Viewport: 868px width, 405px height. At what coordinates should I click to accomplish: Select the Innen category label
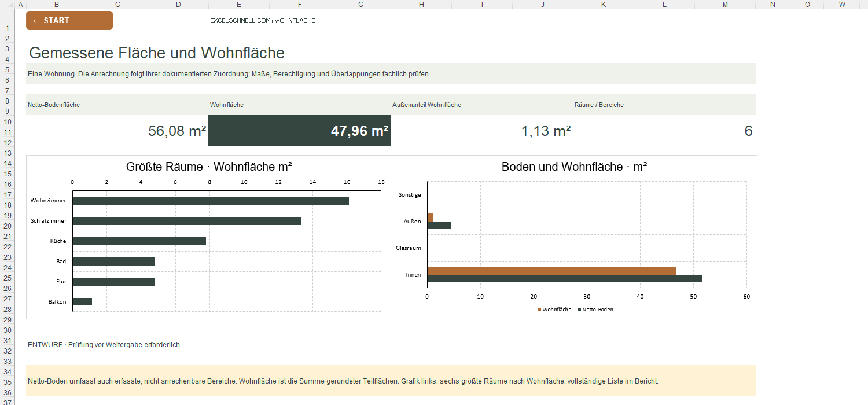pos(414,275)
